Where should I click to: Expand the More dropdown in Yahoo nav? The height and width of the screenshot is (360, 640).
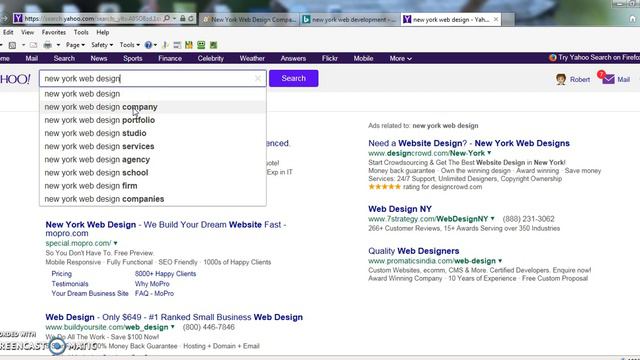click(x=400, y=58)
